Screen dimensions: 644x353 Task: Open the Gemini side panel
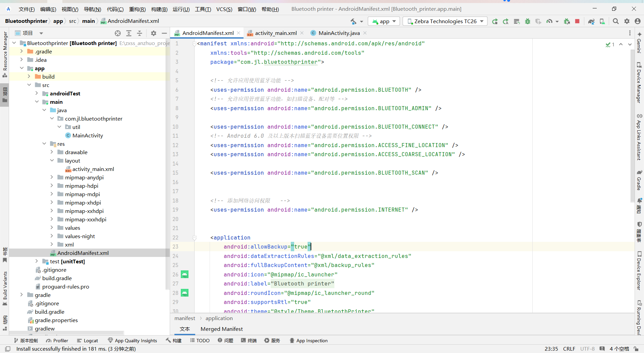(x=639, y=43)
